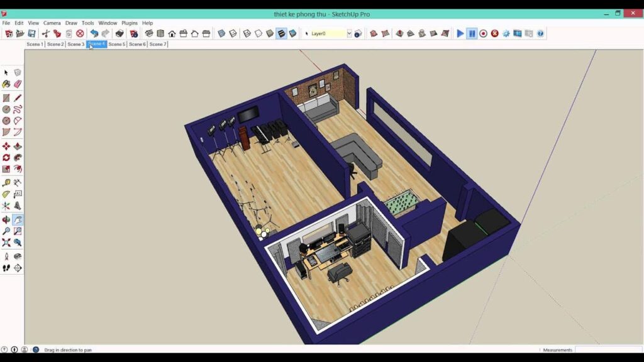Screen dimensions: 644x362
Task: Toggle X-Ray face style
Action: tap(221, 33)
